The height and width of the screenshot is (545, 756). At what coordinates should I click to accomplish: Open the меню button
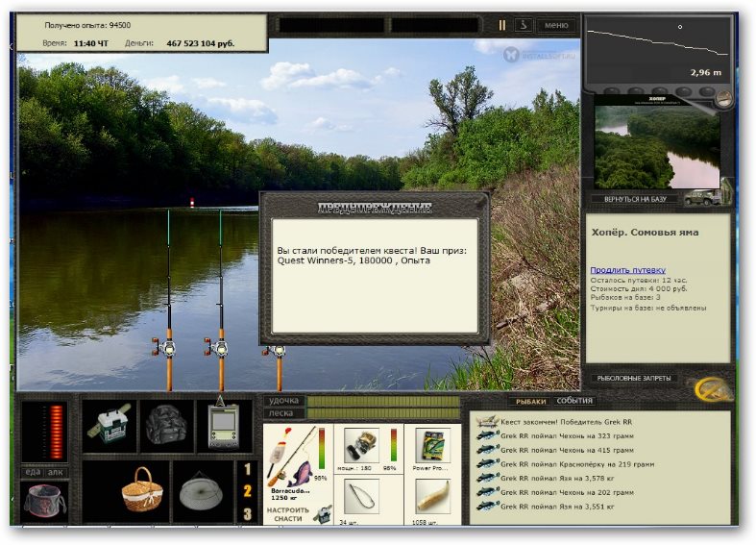coord(556,25)
